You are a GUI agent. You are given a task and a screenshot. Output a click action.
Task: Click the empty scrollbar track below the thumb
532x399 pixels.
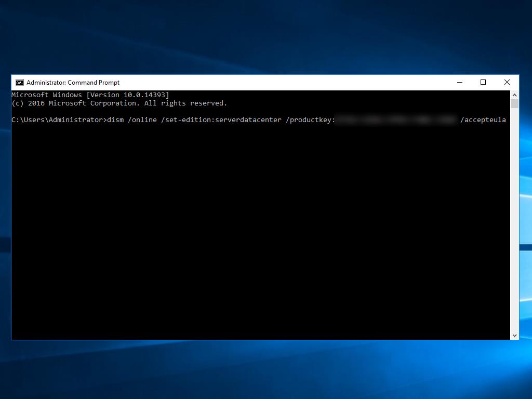(514, 218)
